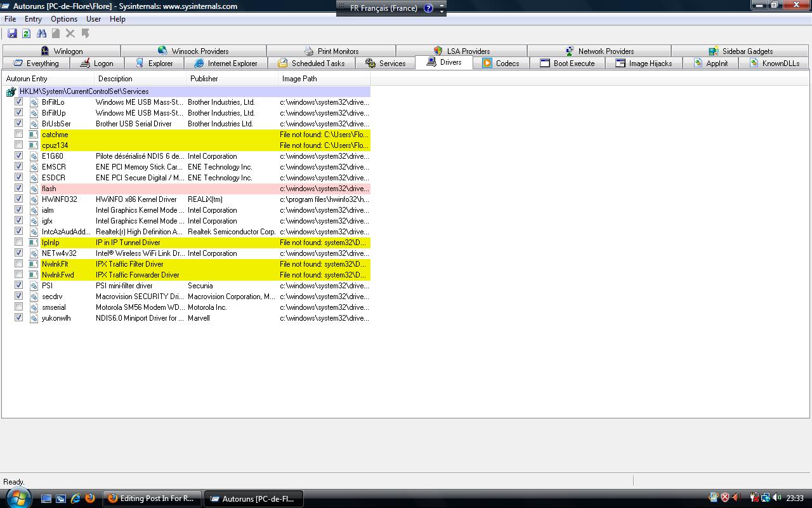Screen dimensions: 812x508
Task: Open the volume speaker tray icon
Action: [777, 498]
